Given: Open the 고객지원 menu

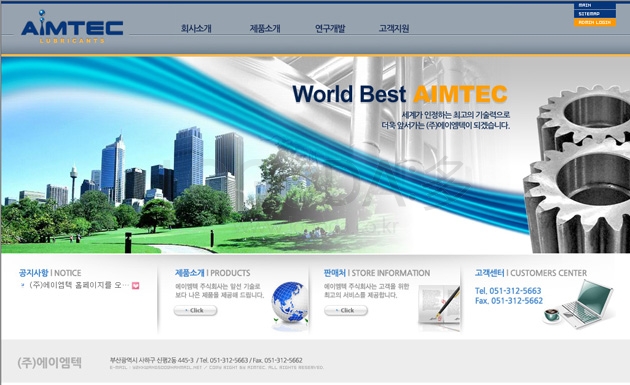Looking at the screenshot, I should 394,29.
